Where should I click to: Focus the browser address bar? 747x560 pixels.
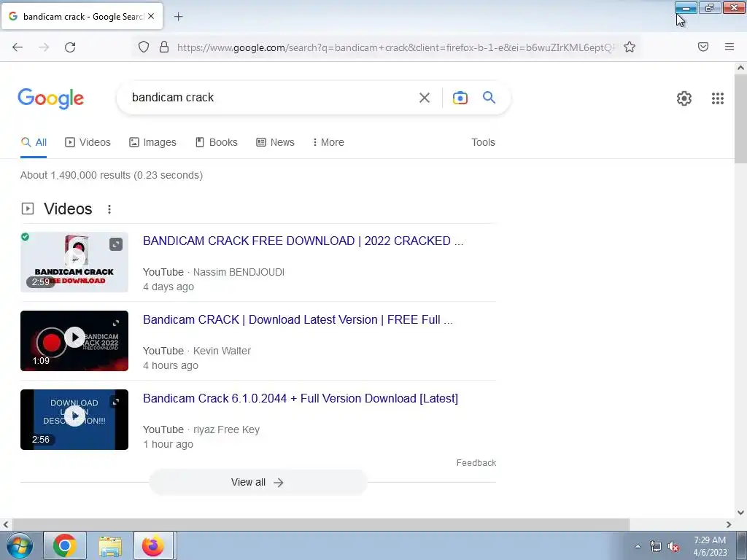[395, 47]
